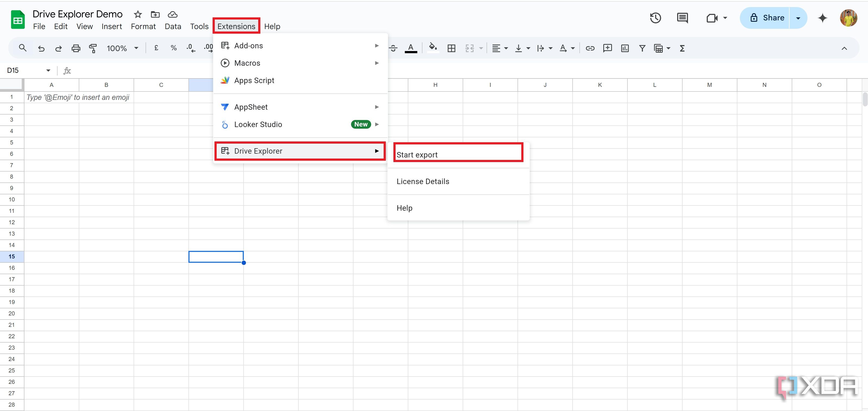Open the Drive Explorer submenu
This screenshot has width=868, height=411.
click(x=300, y=151)
